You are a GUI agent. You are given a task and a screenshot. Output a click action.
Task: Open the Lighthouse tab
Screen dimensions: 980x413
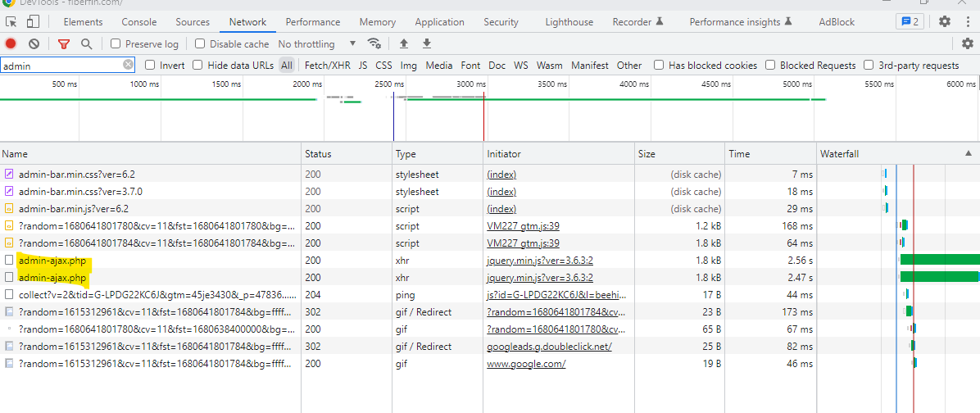coord(569,22)
